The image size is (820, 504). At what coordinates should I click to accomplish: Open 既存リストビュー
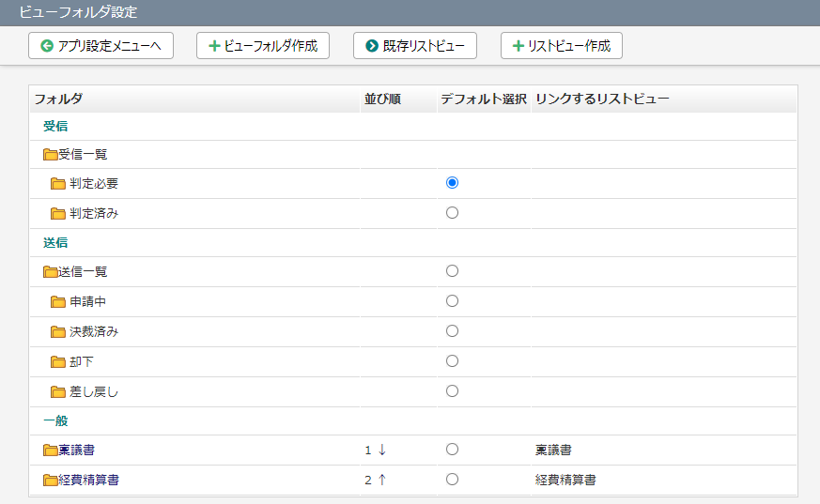coord(415,46)
